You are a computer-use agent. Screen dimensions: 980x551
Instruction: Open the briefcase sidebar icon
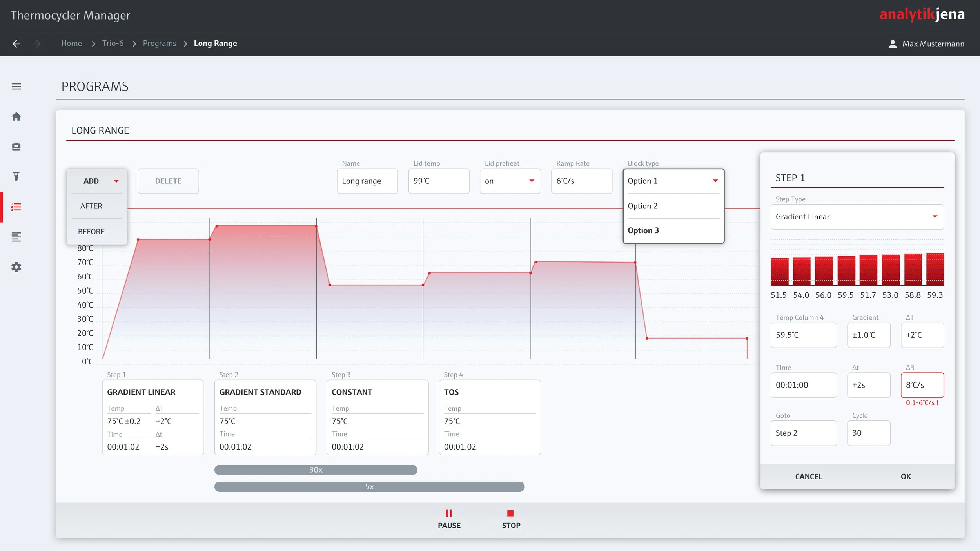click(x=16, y=147)
